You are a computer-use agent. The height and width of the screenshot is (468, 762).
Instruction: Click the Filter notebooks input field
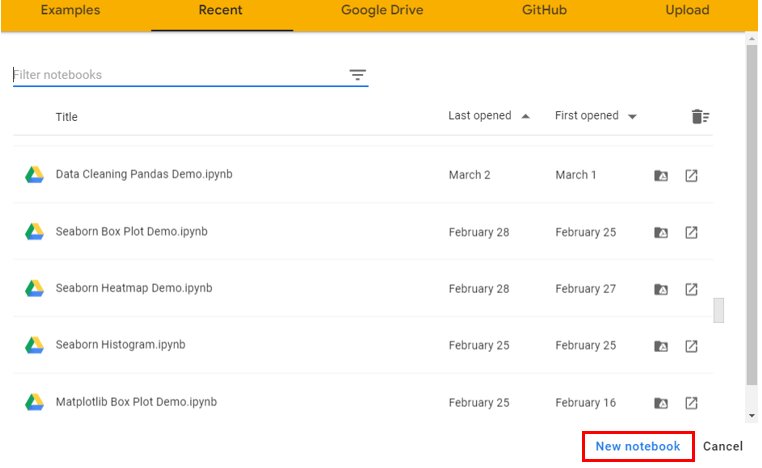(175, 75)
